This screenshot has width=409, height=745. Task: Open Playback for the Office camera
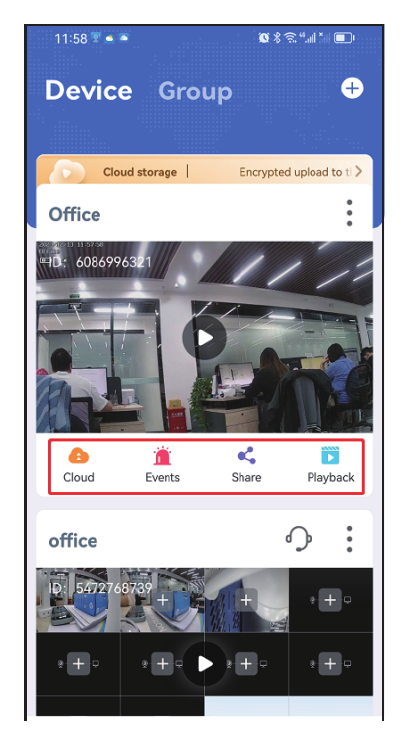pyautogui.click(x=331, y=465)
